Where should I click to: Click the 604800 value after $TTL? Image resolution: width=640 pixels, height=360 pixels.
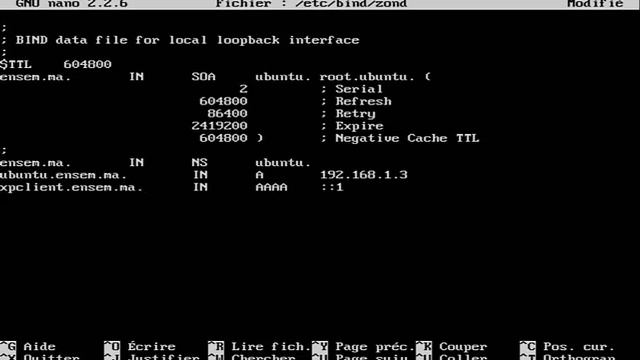[87, 64]
